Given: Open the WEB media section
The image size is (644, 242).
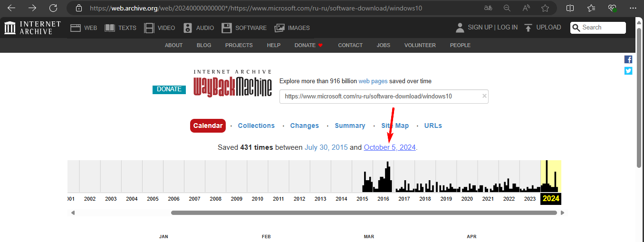Looking at the screenshot, I should coord(84,28).
